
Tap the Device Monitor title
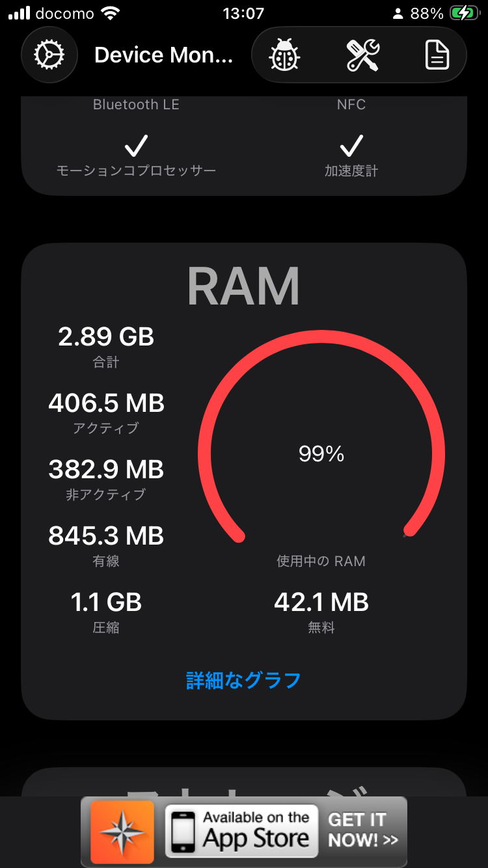pyautogui.click(x=163, y=55)
